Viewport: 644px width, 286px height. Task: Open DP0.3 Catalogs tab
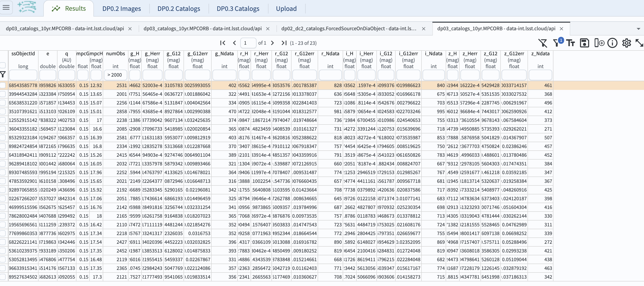point(238,9)
